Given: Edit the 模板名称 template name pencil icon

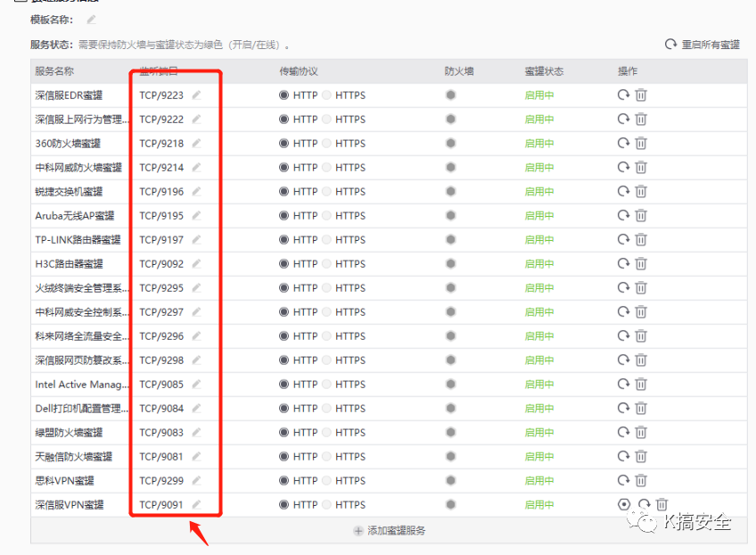Looking at the screenshot, I should [91, 20].
